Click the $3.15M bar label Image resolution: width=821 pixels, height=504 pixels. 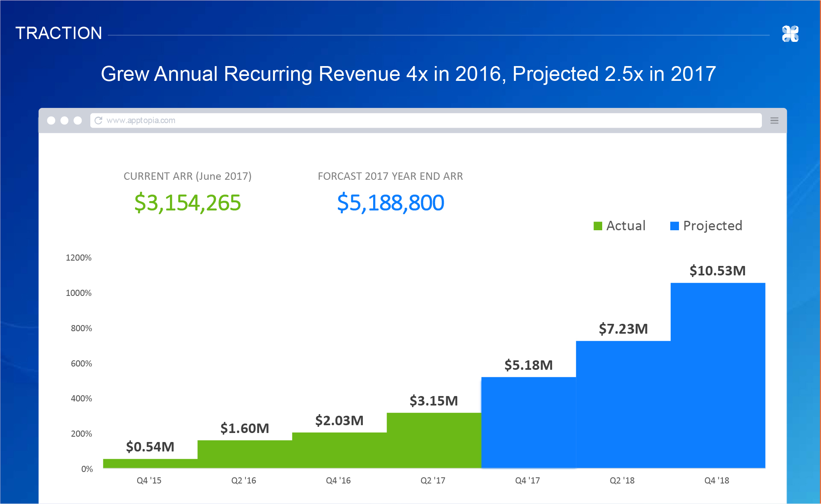pos(434,401)
